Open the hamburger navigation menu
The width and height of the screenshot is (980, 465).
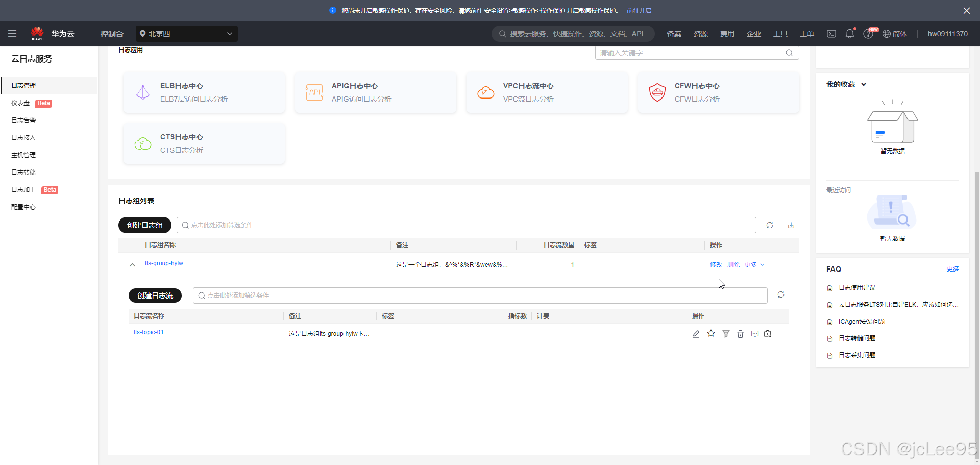12,34
